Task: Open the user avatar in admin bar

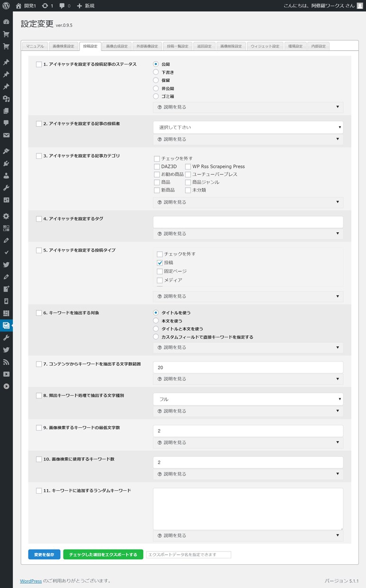Action: coord(360,6)
